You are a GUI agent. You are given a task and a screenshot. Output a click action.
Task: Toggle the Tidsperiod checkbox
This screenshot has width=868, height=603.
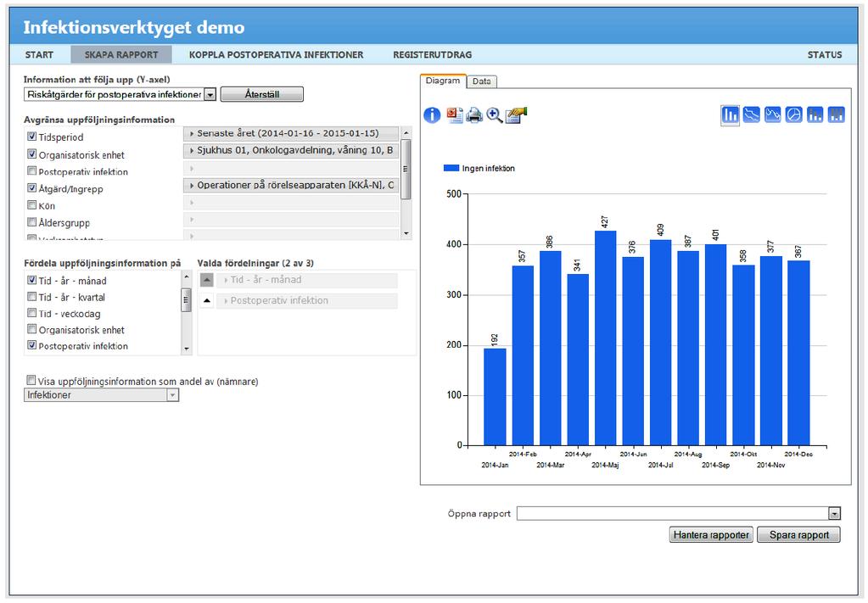[x=32, y=137]
